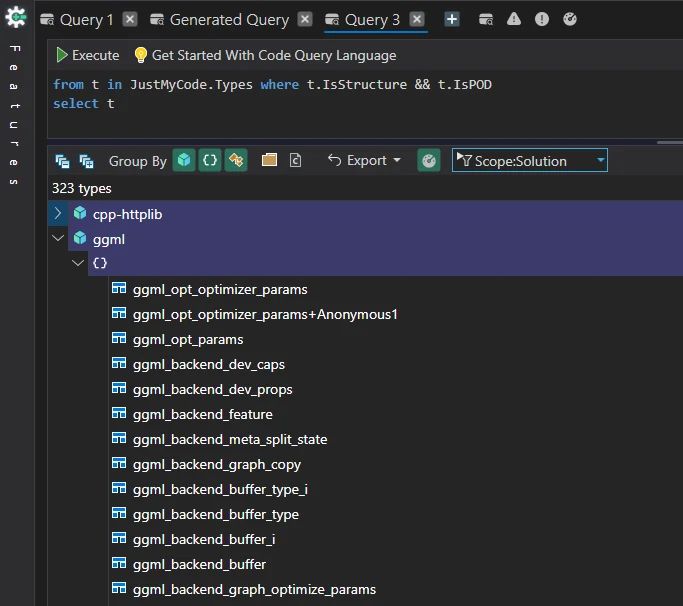Click the lightbulb hint icon
The height and width of the screenshot is (606, 683).
coord(141,55)
